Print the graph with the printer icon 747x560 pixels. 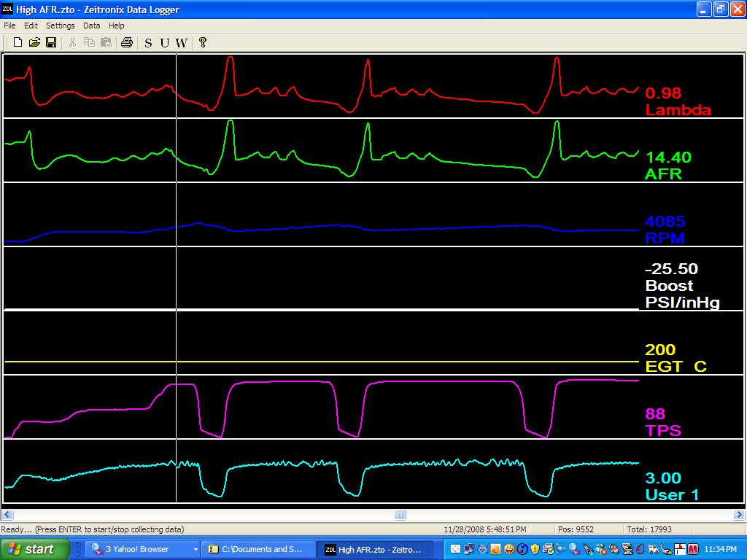126,42
